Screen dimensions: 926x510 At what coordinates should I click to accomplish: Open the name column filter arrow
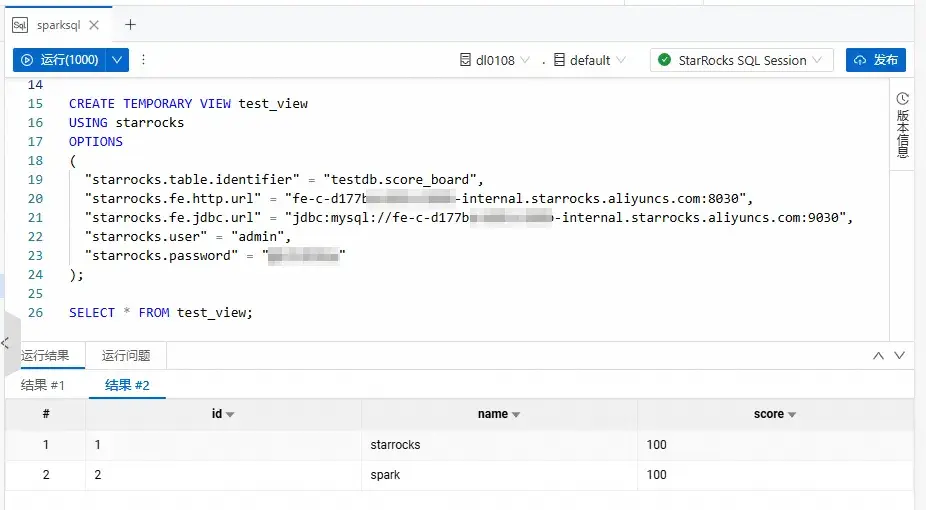tap(516, 415)
